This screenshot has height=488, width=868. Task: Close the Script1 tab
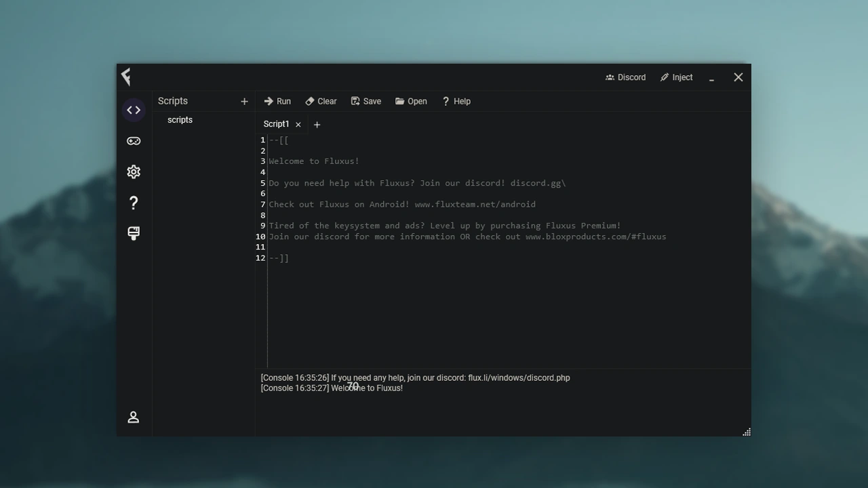point(298,125)
